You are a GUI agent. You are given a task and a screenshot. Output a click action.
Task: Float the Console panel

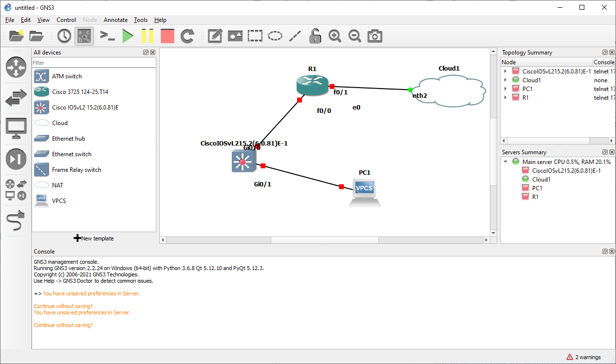tap(605, 252)
